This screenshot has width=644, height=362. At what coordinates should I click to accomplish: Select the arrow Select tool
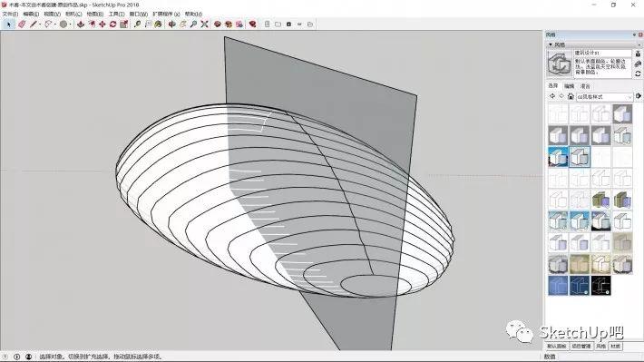tap(8, 24)
